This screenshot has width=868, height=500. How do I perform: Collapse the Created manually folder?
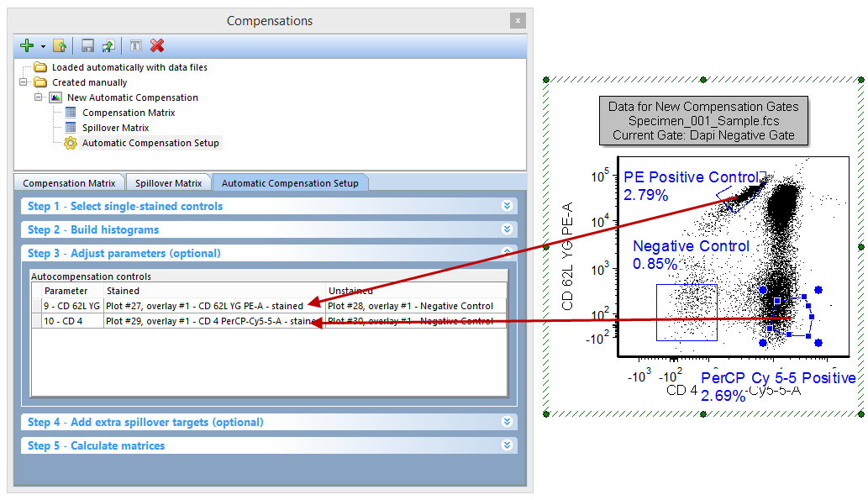coord(24,82)
